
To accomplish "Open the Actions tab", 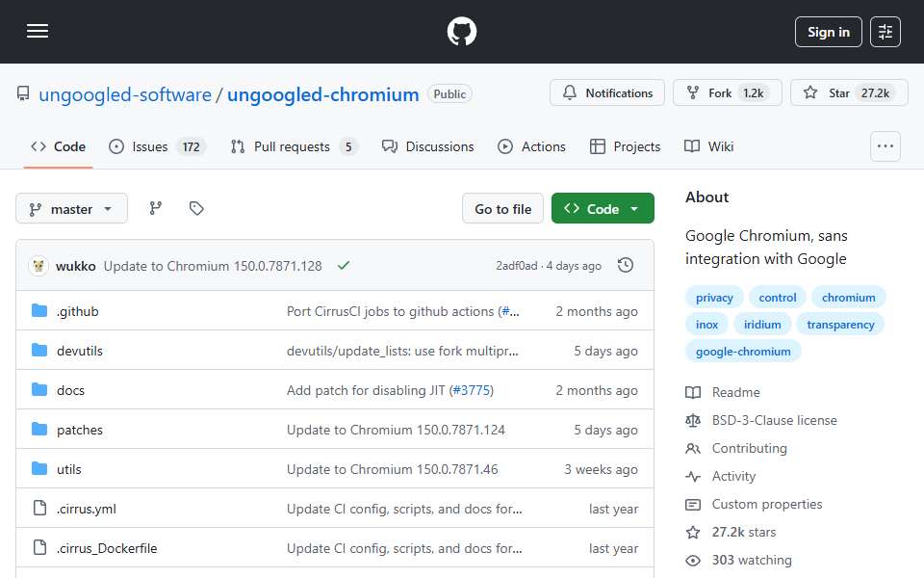I will [x=531, y=146].
